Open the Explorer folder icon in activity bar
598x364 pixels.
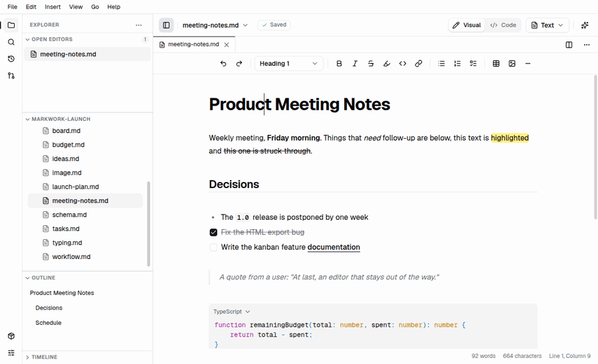(11, 25)
